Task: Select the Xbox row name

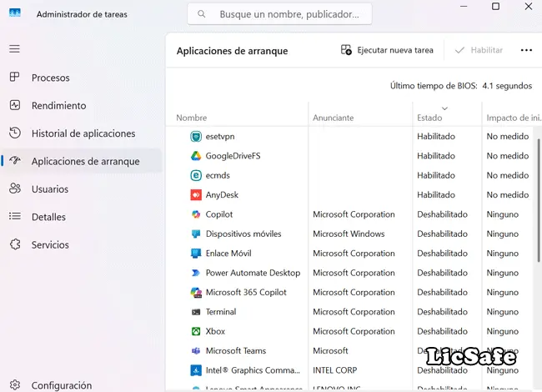Action: point(215,331)
